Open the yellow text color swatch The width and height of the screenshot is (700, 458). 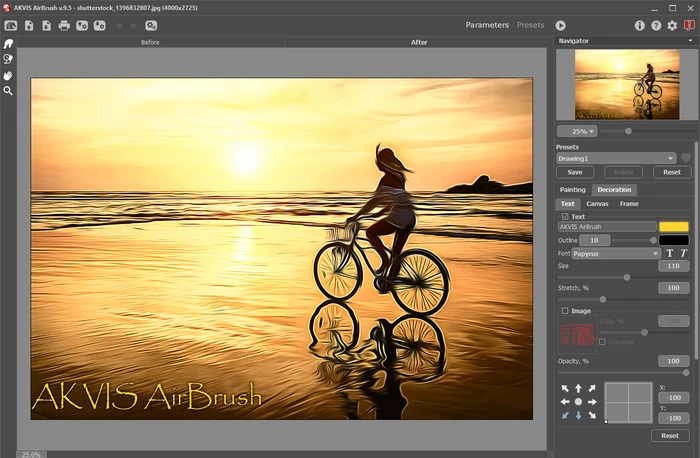pos(674,227)
